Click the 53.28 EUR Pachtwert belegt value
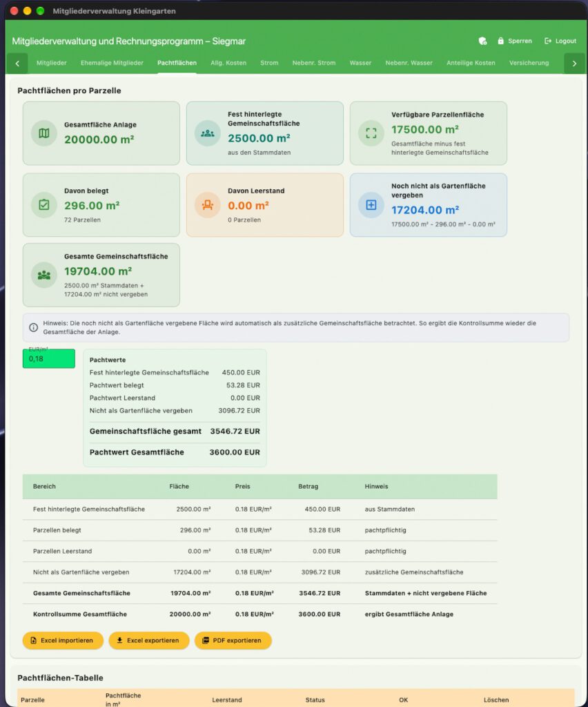 243,385
